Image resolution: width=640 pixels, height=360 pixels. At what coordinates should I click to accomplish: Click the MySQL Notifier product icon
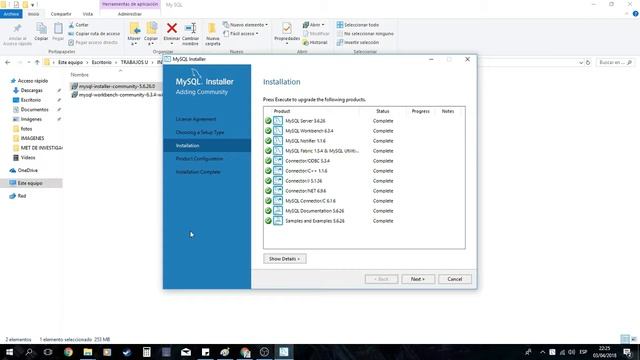278,141
